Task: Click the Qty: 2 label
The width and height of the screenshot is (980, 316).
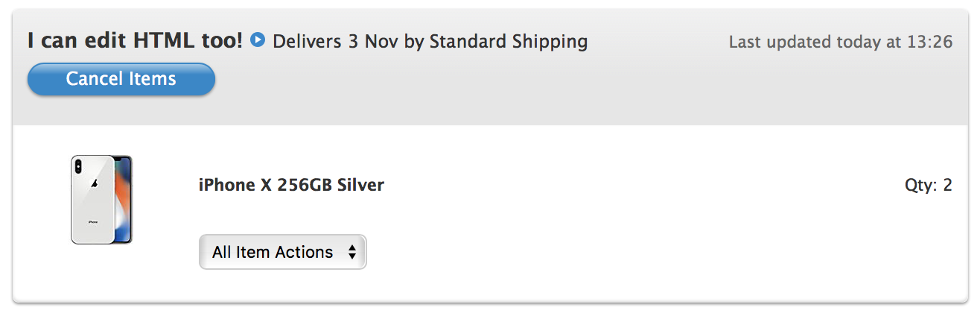Action: (x=929, y=185)
